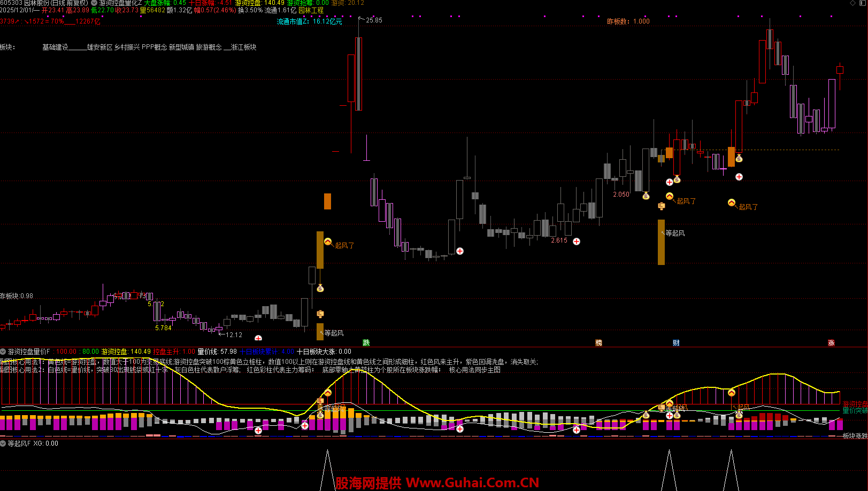Click the 25.85 high price marker
The height and width of the screenshot is (491, 868).
coord(373,20)
